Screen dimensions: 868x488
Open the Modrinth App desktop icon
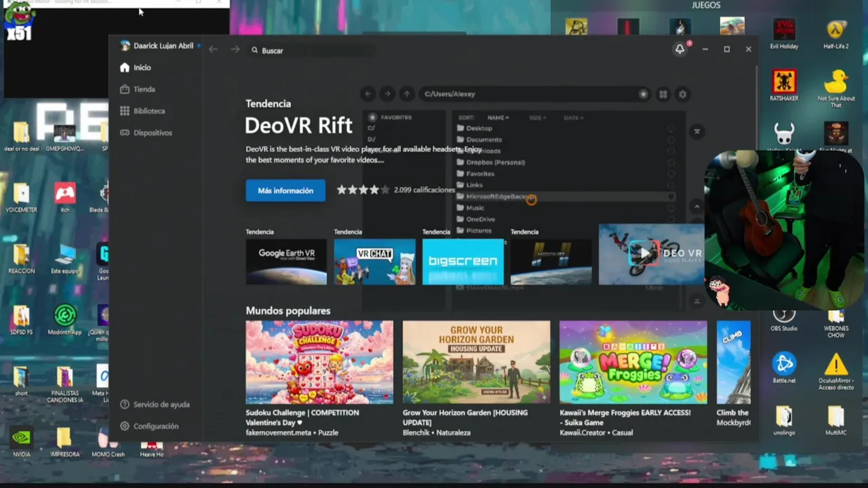(65, 320)
